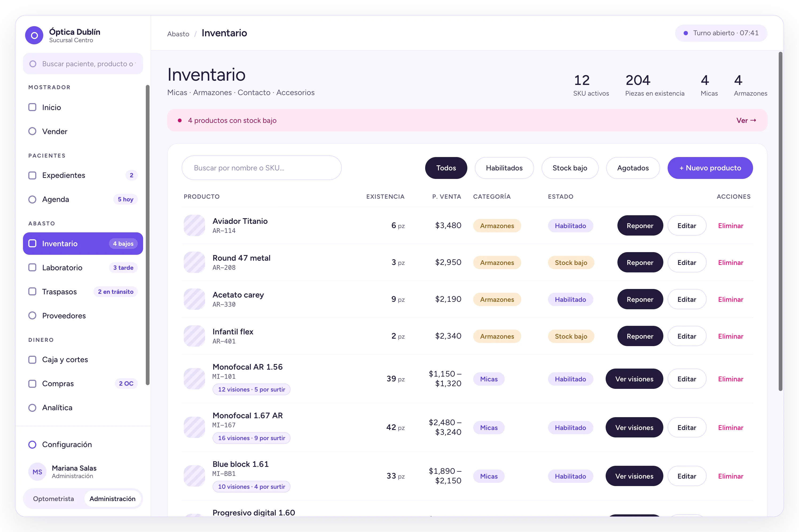Click the Traspasos sidebar icon
Screen dimensions: 799x532
coord(32,292)
